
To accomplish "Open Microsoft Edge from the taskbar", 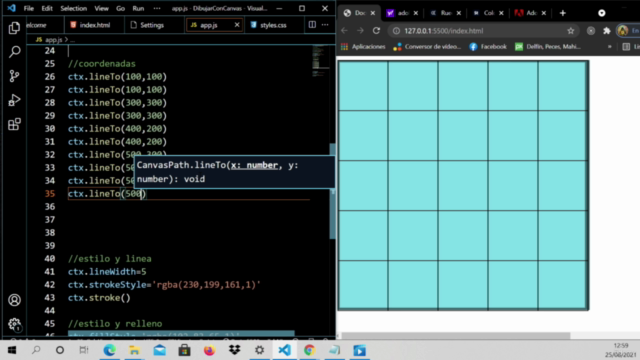I will [109, 350].
